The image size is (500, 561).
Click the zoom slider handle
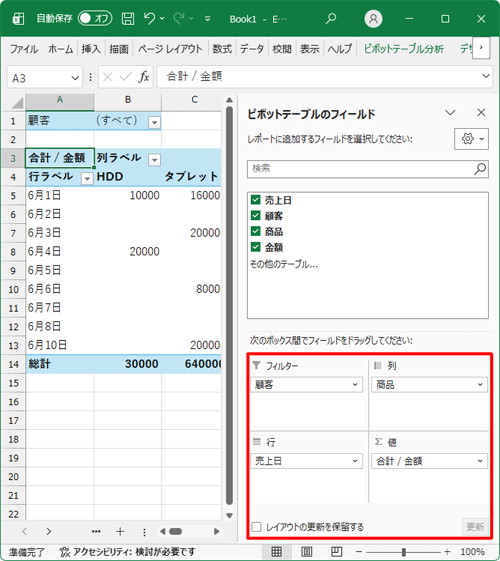pyautogui.click(x=403, y=552)
